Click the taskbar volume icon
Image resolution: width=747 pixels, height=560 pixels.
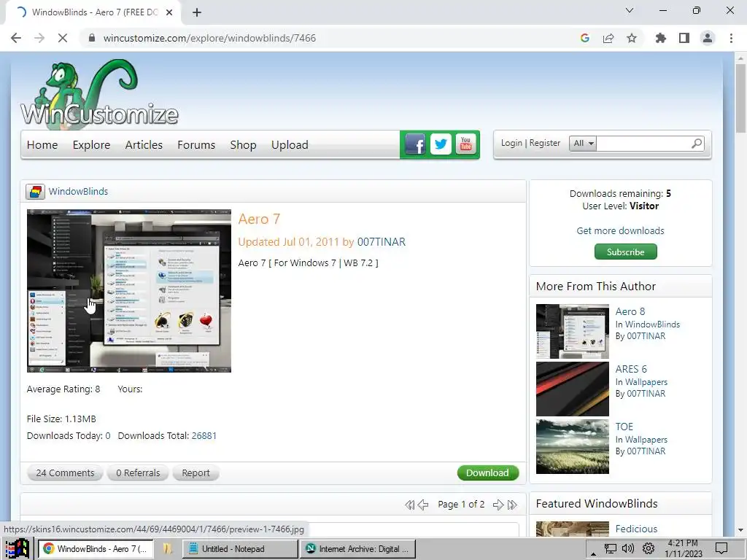coord(628,548)
